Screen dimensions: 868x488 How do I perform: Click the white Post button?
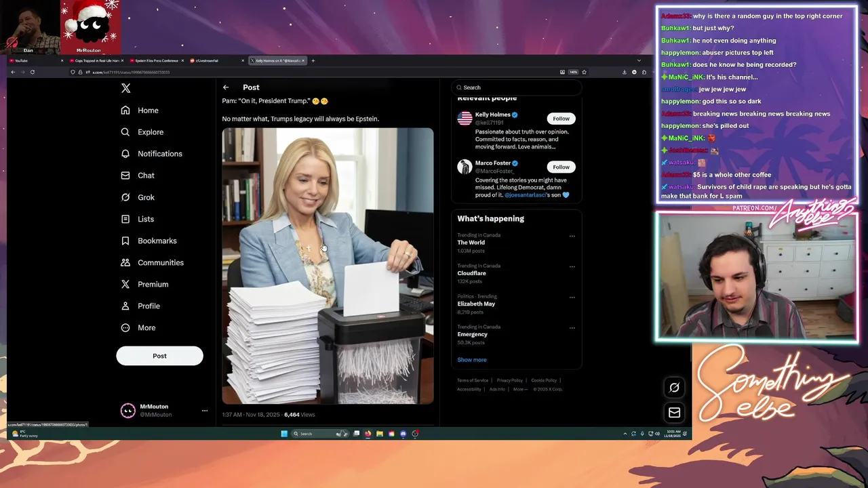coord(159,356)
